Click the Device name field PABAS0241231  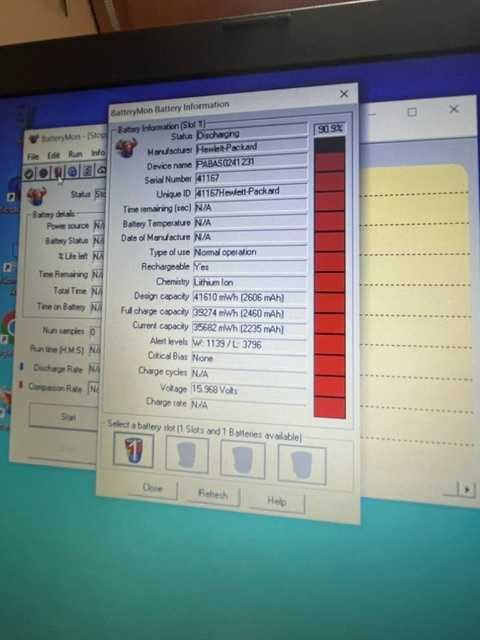251,162
